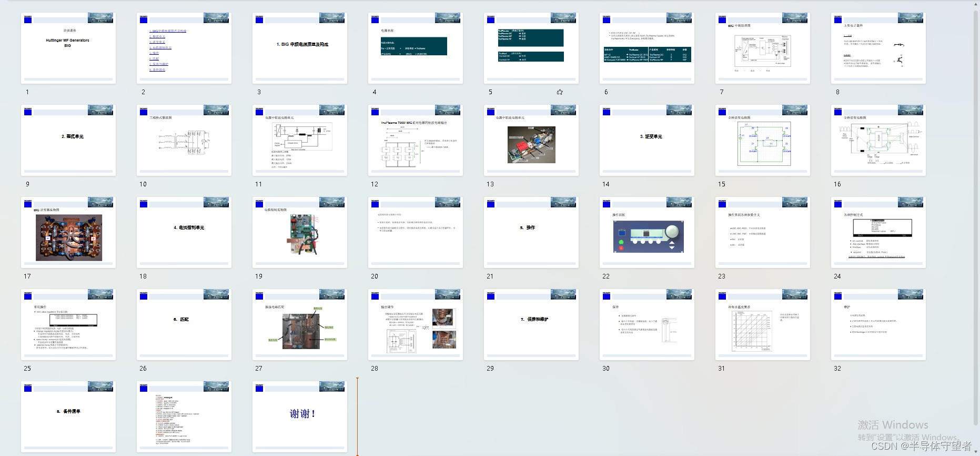Select slide 13 with chopper unit photo
Image resolution: width=980 pixels, height=456 pixels.
pos(531,140)
